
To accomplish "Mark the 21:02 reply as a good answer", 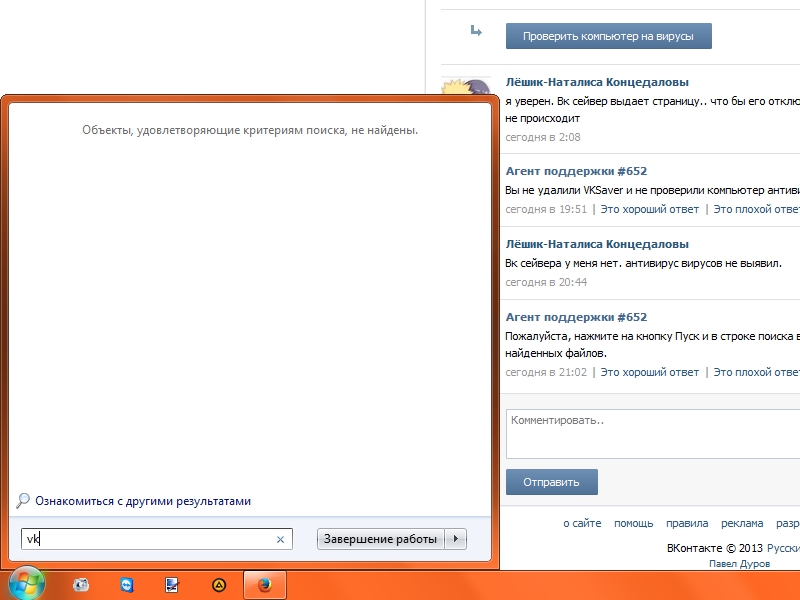I will (x=649, y=372).
